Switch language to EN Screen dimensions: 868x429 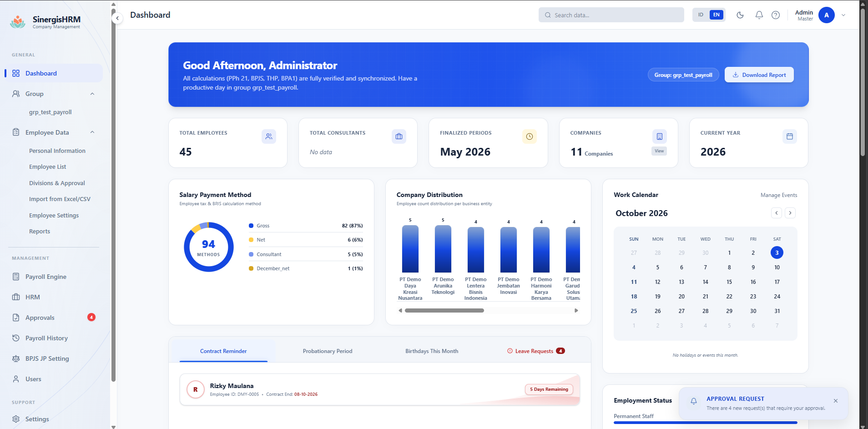(717, 15)
